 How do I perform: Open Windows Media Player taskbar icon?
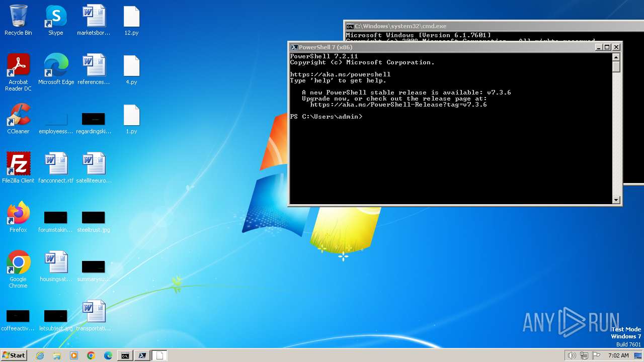click(74, 355)
